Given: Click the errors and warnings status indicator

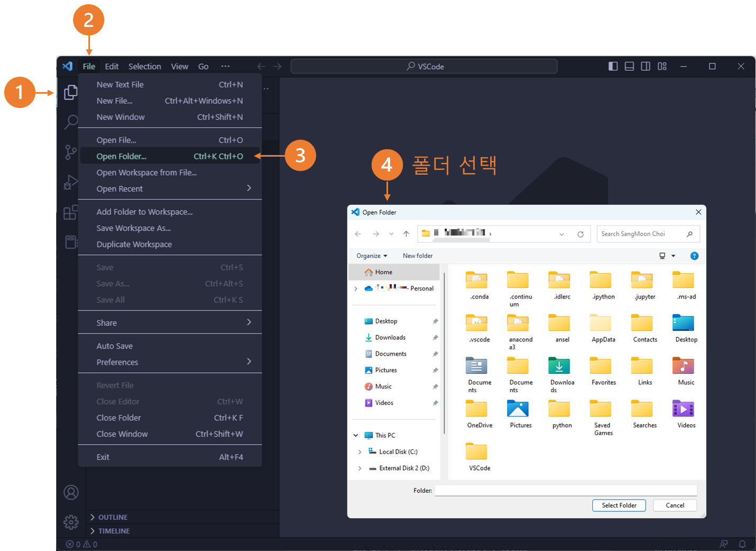Looking at the screenshot, I should point(82,544).
